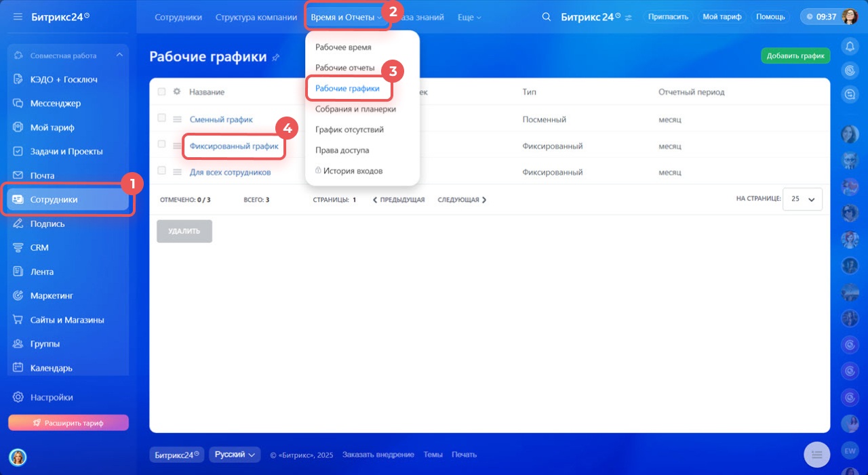Open notifications bell icon in right sidebar

point(850,46)
